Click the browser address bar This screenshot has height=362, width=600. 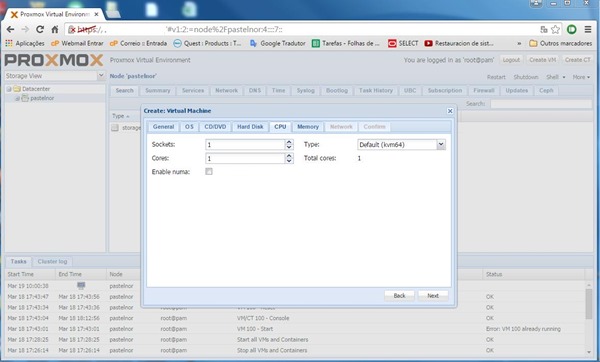302,29
